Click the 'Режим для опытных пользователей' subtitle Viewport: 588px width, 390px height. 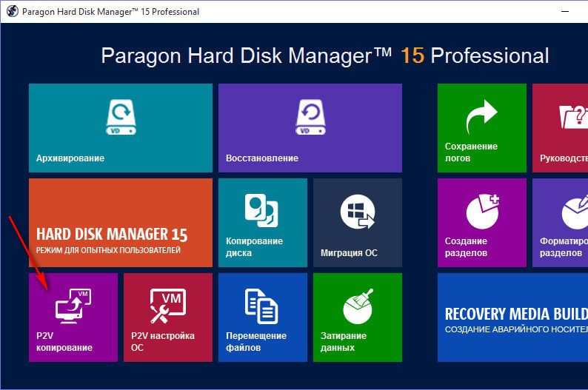click(x=108, y=250)
